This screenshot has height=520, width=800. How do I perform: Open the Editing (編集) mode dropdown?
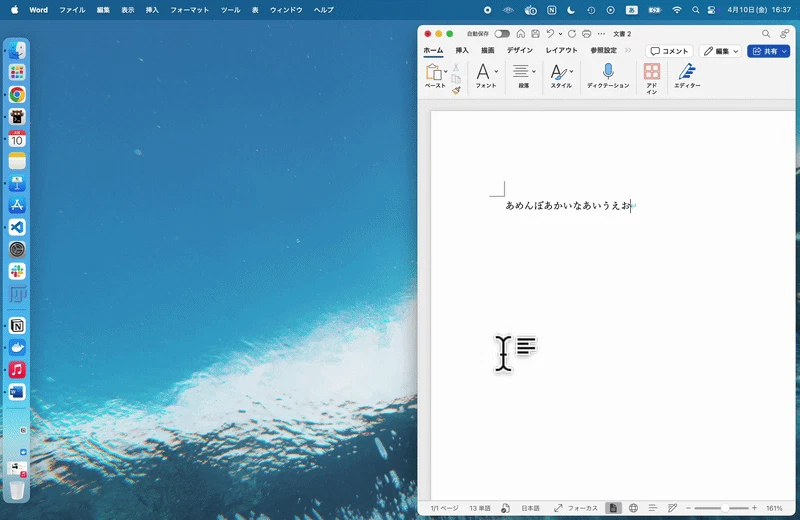coord(720,51)
